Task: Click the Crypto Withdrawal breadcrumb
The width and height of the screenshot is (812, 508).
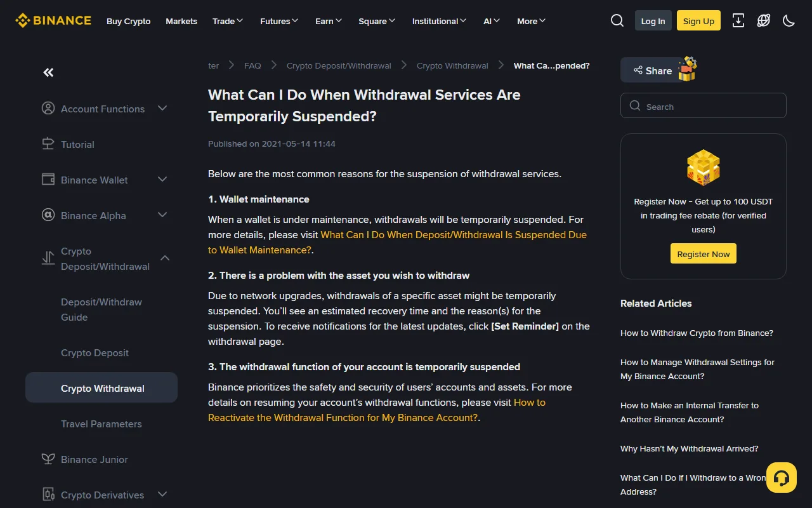Action: click(x=452, y=65)
